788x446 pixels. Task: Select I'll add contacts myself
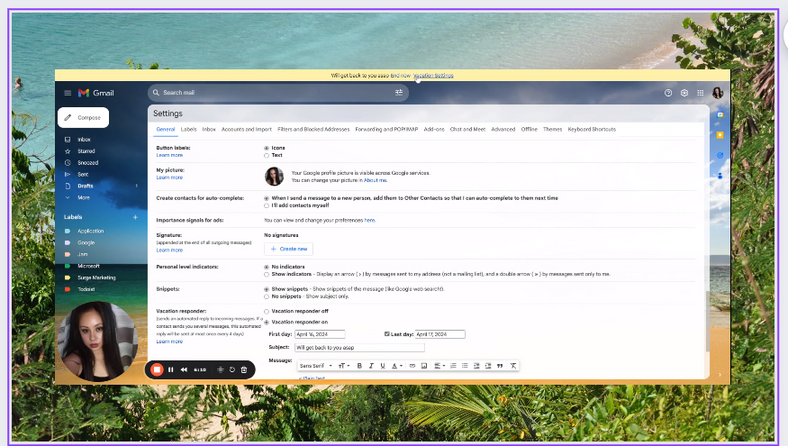266,206
